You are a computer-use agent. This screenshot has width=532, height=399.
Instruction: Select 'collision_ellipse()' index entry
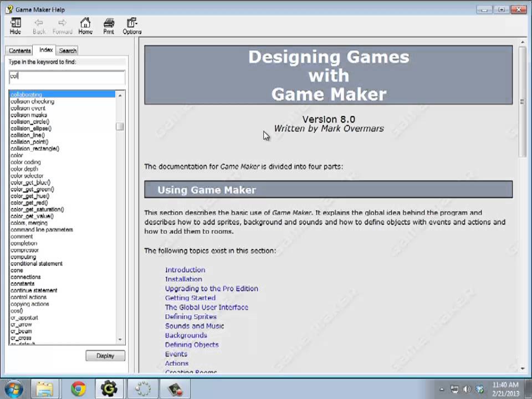pyautogui.click(x=31, y=128)
